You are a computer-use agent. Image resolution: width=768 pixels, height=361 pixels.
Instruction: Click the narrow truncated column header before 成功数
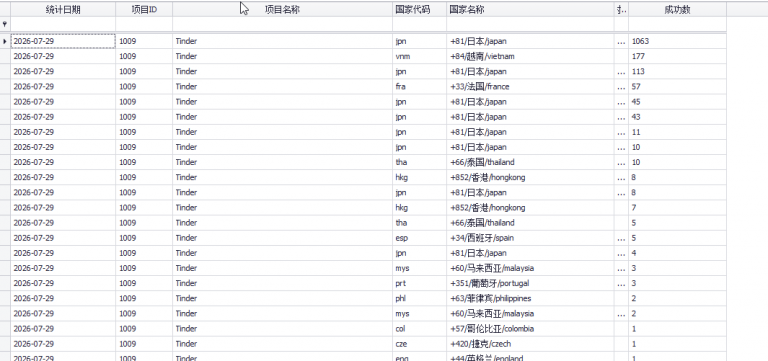pos(622,9)
